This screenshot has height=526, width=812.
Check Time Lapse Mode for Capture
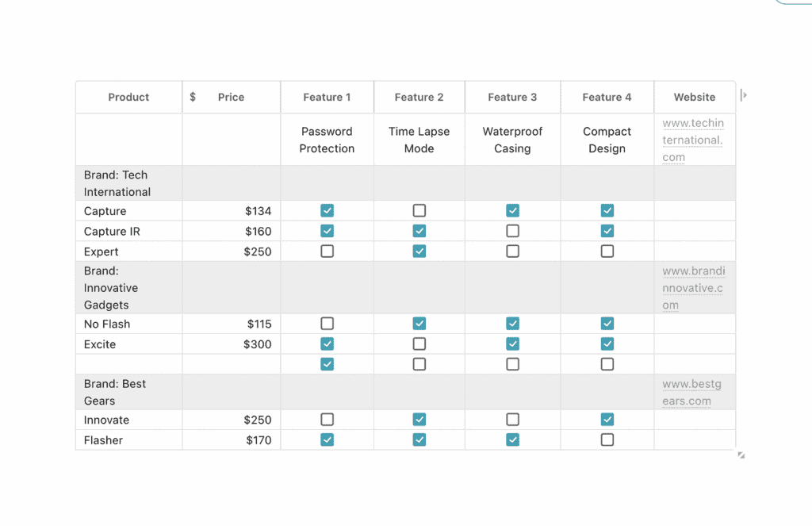[x=419, y=211]
